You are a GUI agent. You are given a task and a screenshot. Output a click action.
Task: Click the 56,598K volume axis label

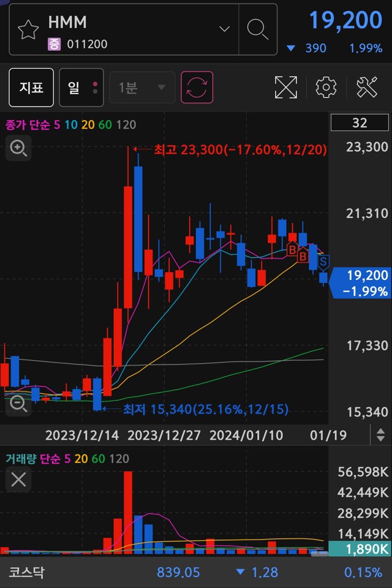point(363,472)
